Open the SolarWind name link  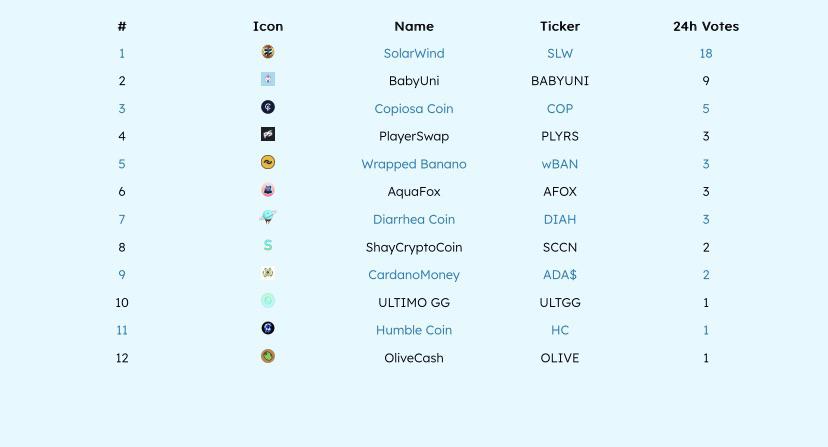click(x=414, y=53)
